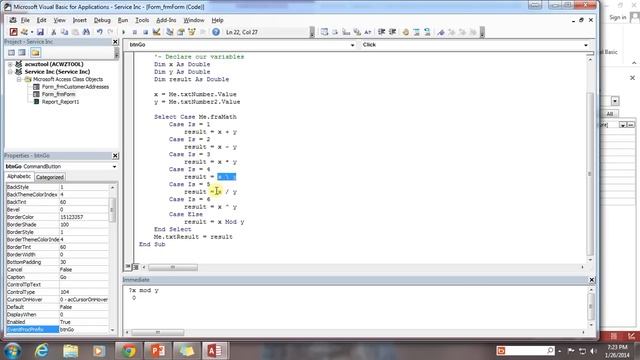640x360 pixels.
Task: Collapse Microsoft Access Class Objects folder
Action: pos(19,79)
